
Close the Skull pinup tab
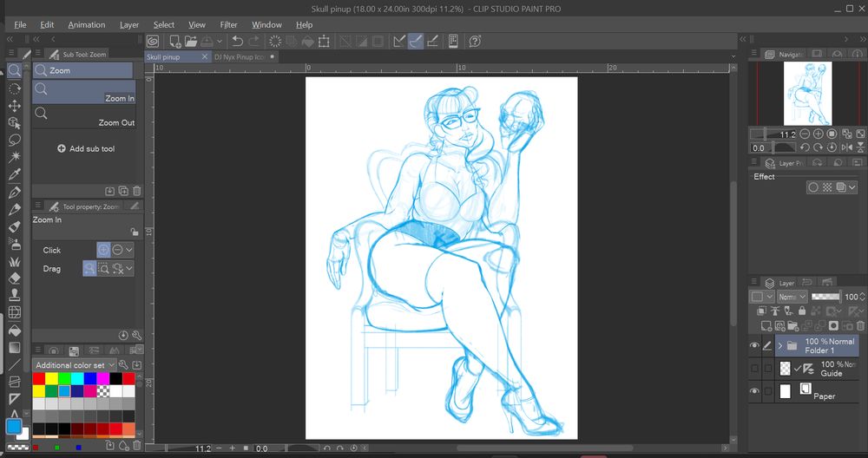pyautogui.click(x=204, y=57)
